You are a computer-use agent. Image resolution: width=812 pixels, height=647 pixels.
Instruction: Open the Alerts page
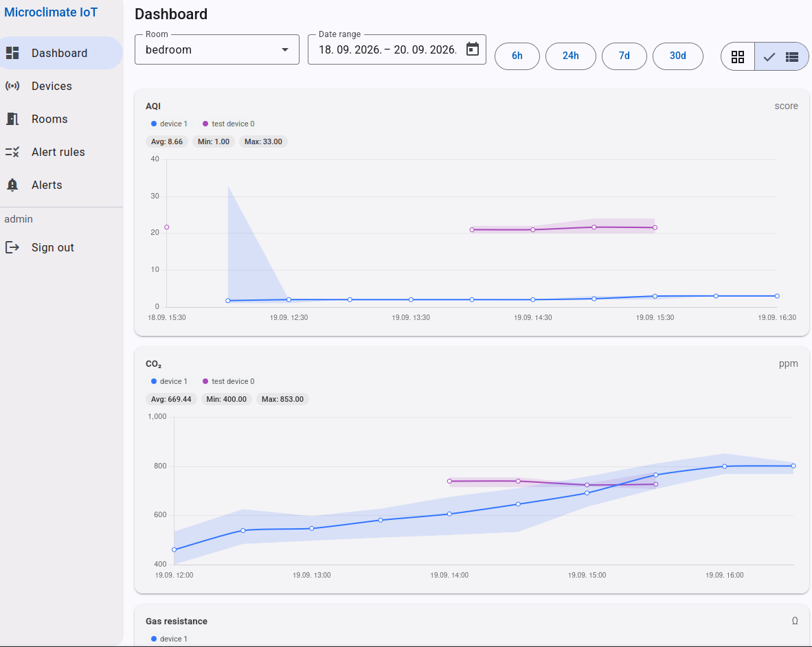(61, 185)
